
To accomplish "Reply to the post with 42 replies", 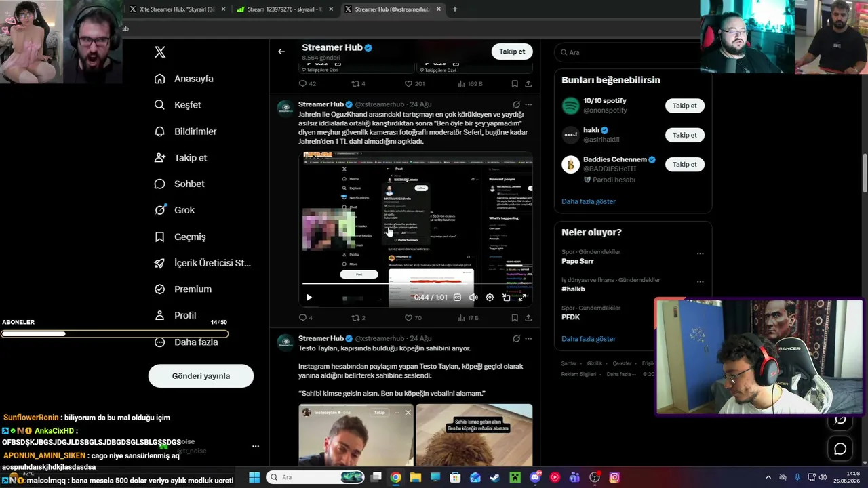I will (x=307, y=84).
